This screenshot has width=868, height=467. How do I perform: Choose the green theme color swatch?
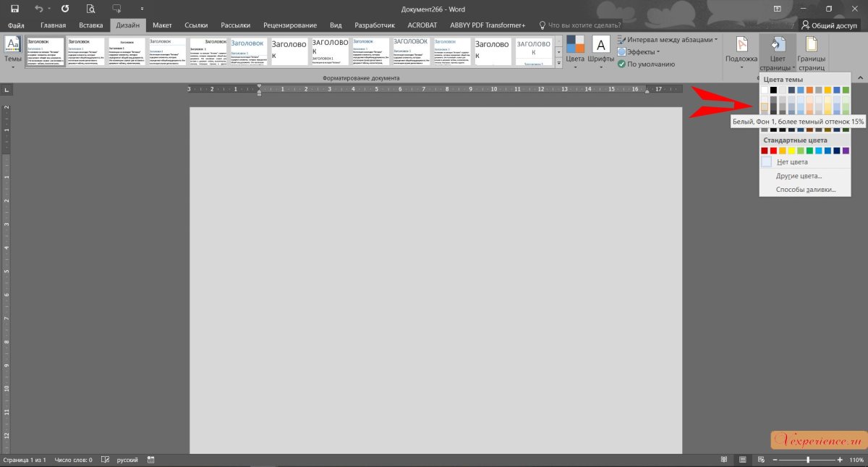[x=846, y=90]
